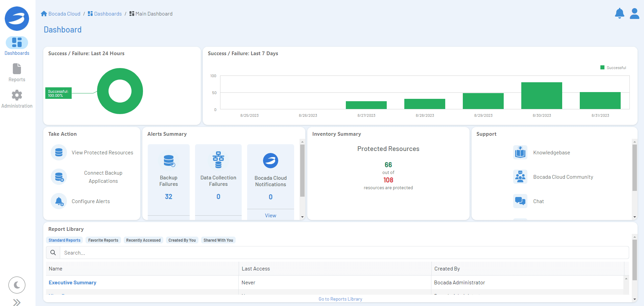Click Configure Alerts bell-gear icon

(x=59, y=201)
